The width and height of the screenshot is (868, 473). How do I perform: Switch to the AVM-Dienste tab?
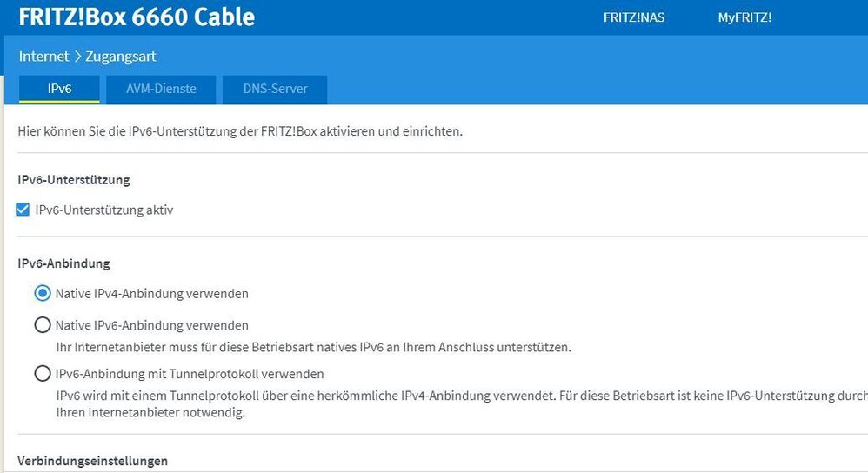pos(161,89)
